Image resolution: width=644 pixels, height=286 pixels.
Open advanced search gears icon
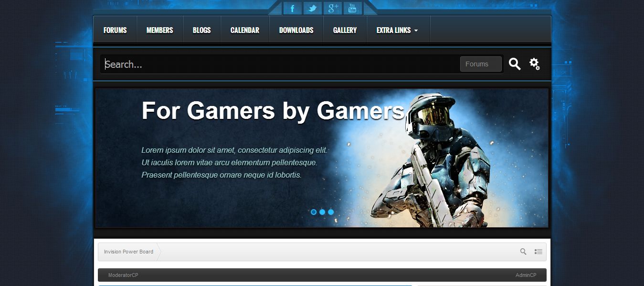pyautogui.click(x=534, y=64)
